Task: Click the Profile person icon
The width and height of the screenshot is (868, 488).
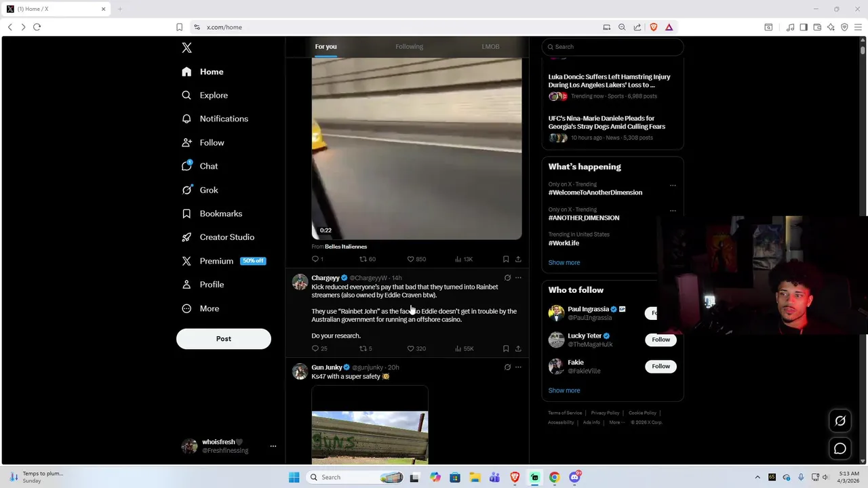Action: click(186, 285)
